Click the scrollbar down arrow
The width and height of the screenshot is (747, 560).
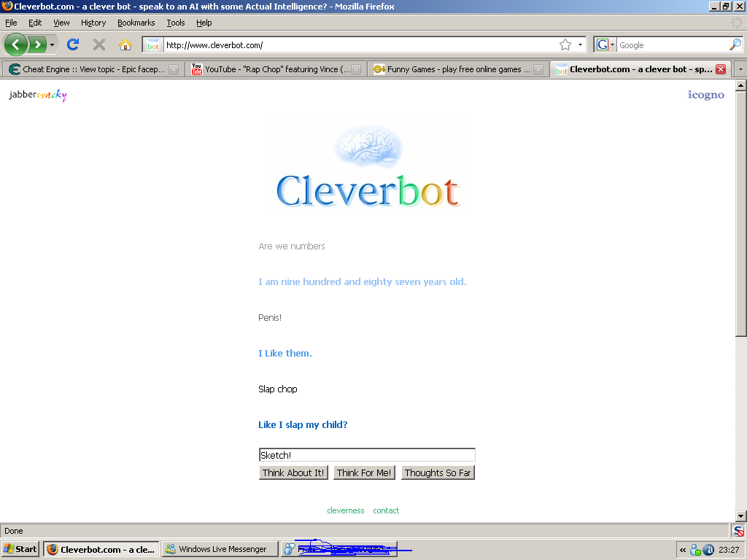point(741,516)
